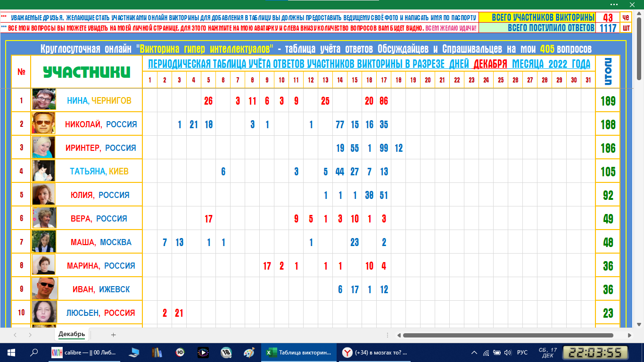Show hidden system tray icons
The width and height of the screenshot is (644, 362).
point(473,352)
